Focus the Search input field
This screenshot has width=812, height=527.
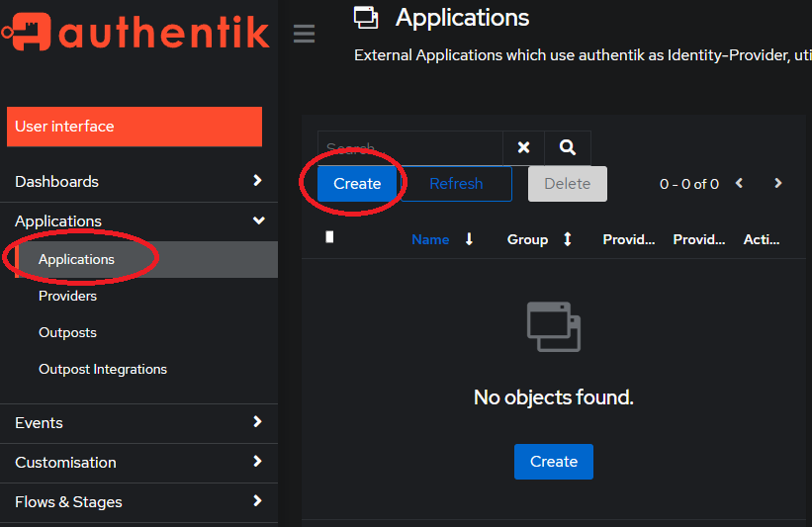[410, 147]
